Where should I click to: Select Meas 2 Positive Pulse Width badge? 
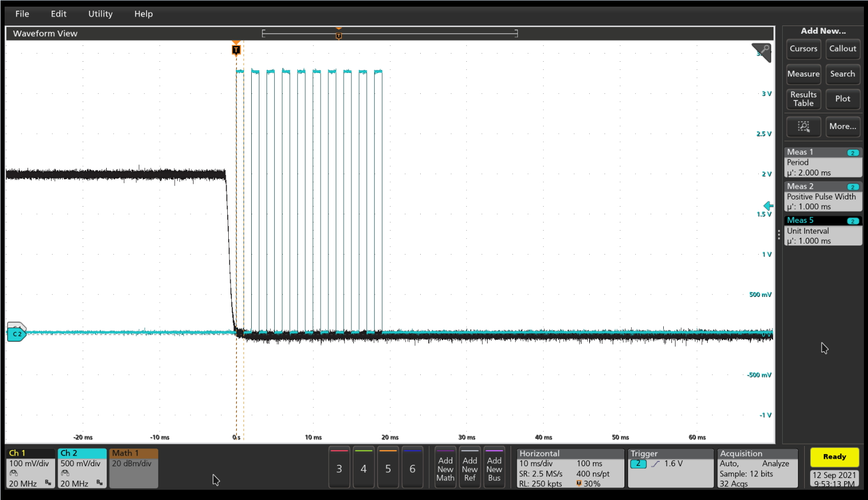823,196
